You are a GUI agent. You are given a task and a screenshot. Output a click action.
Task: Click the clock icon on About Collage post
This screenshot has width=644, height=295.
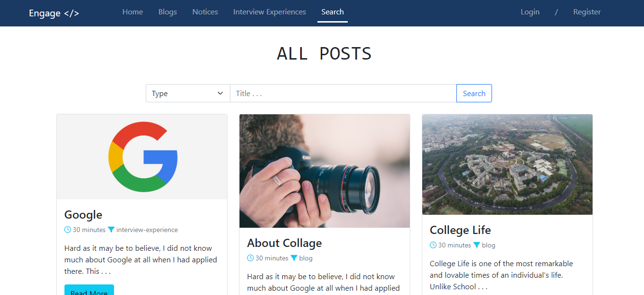(x=250, y=258)
